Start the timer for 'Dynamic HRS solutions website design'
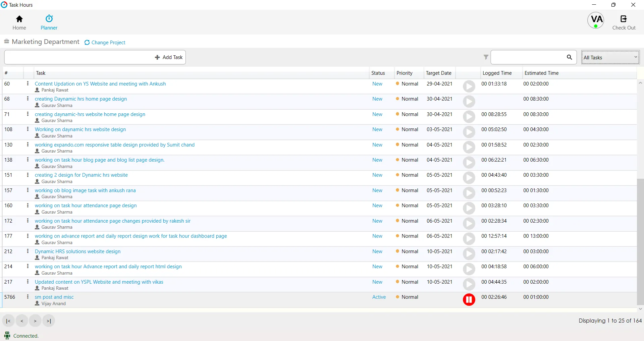 tap(469, 254)
